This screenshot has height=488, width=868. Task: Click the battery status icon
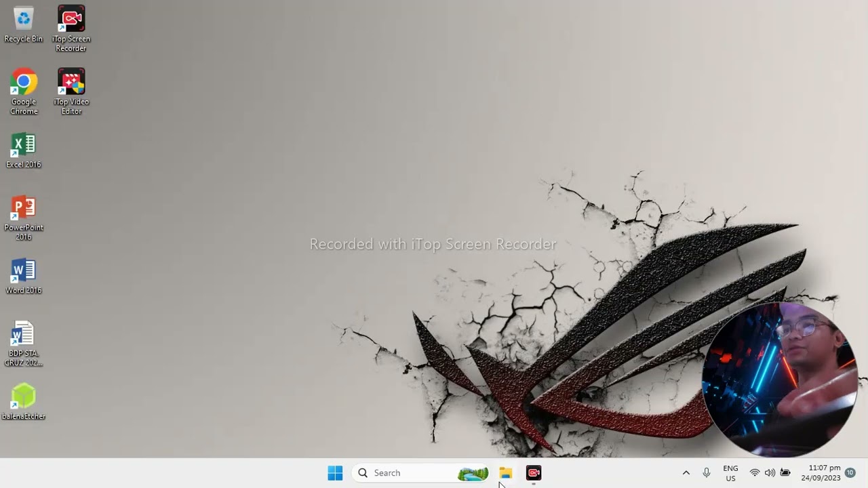point(785,473)
